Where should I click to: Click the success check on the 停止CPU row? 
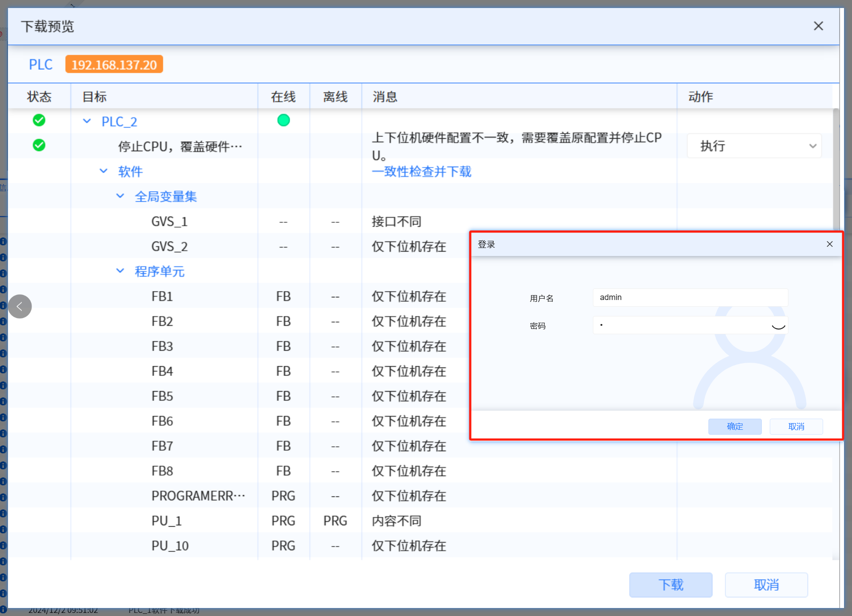pos(39,145)
